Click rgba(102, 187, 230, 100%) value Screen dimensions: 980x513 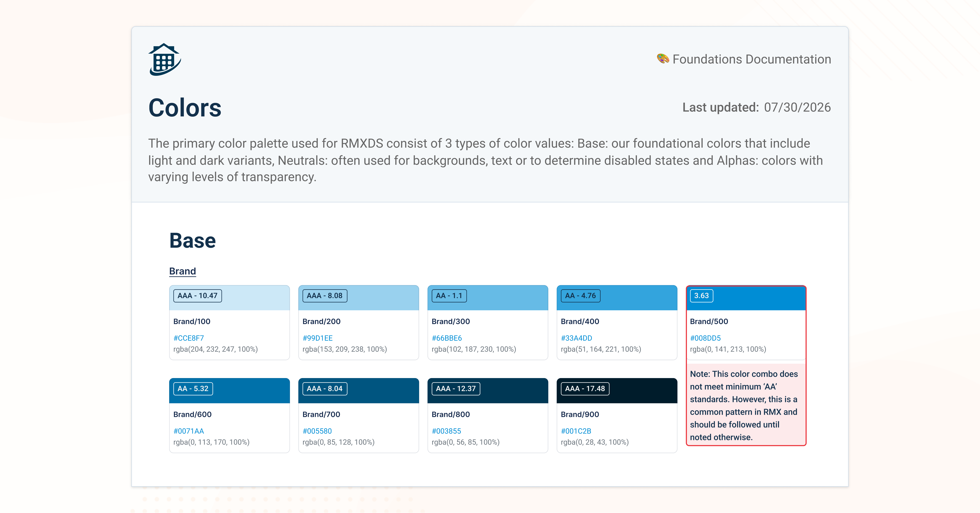[x=474, y=349]
